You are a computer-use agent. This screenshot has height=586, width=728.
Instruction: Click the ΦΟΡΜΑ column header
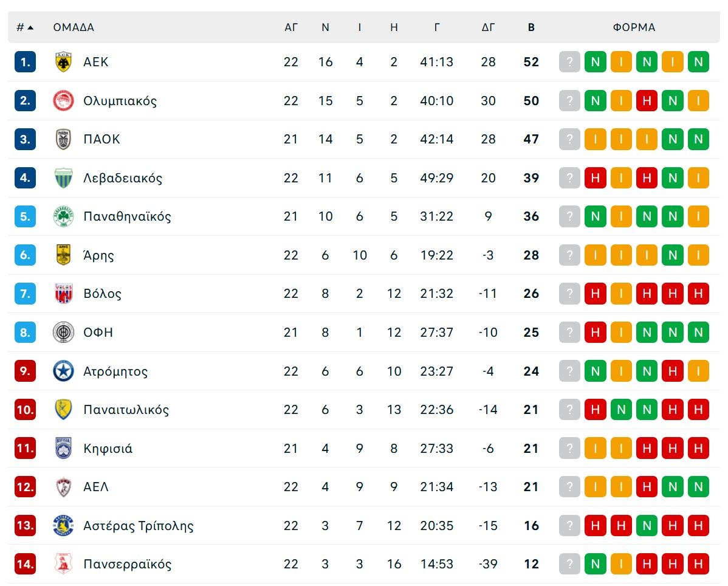click(x=634, y=27)
